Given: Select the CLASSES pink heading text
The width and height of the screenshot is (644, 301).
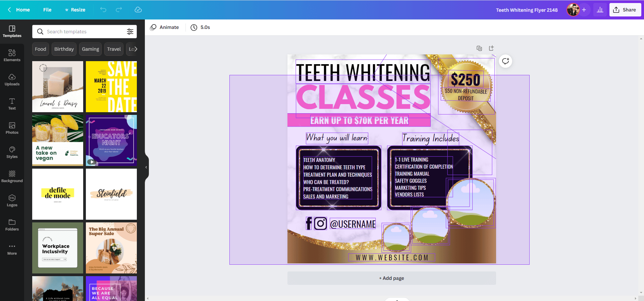Looking at the screenshot, I should [363, 97].
